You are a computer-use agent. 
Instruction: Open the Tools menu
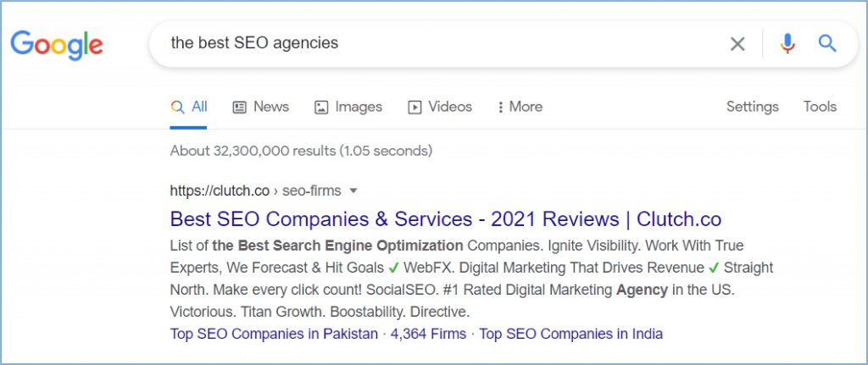[x=820, y=107]
